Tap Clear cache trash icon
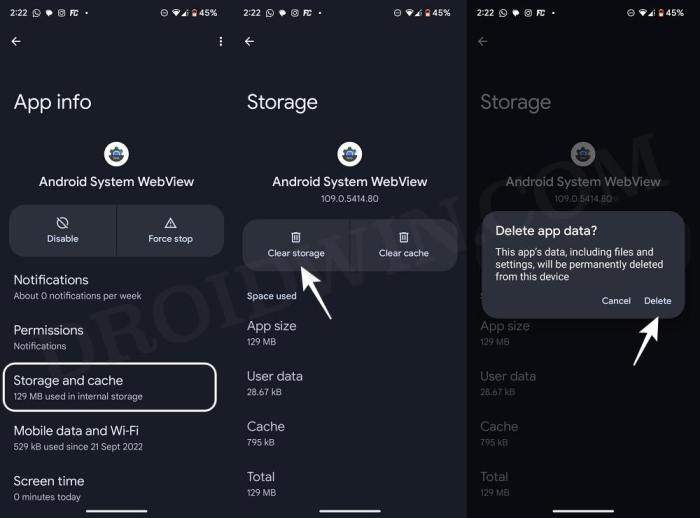Viewport: 700px width, 518px height. click(x=404, y=237)
